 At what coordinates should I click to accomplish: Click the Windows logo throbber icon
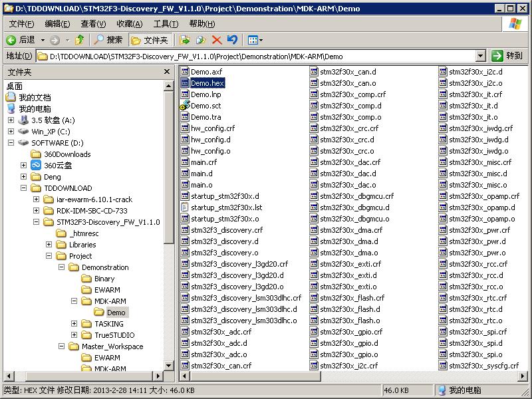(x=515, y=24)
